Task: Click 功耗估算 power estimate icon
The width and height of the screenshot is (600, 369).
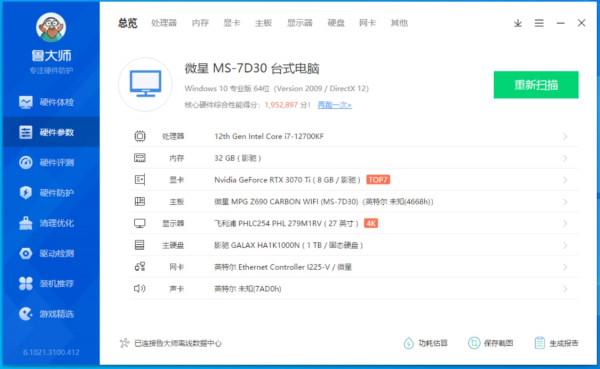Action: (x=409, y=343)
